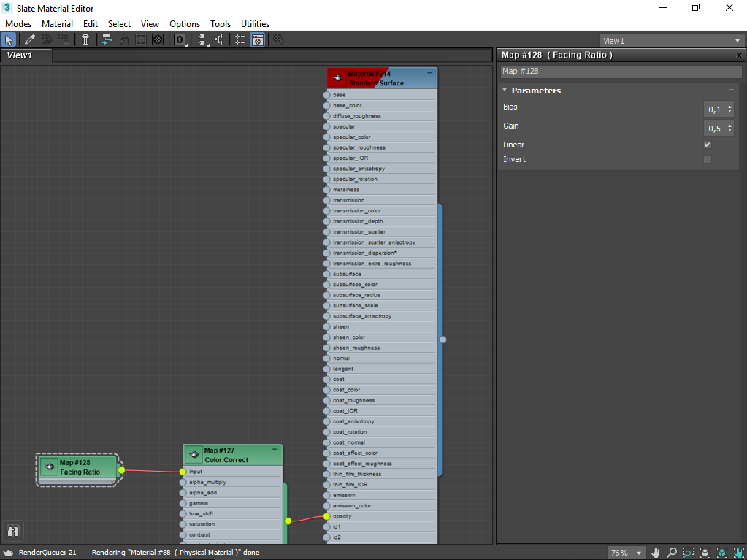This screenshot has height=560, width=747.
Task: Enable the Invert option
Action: (x=707, y=159)
